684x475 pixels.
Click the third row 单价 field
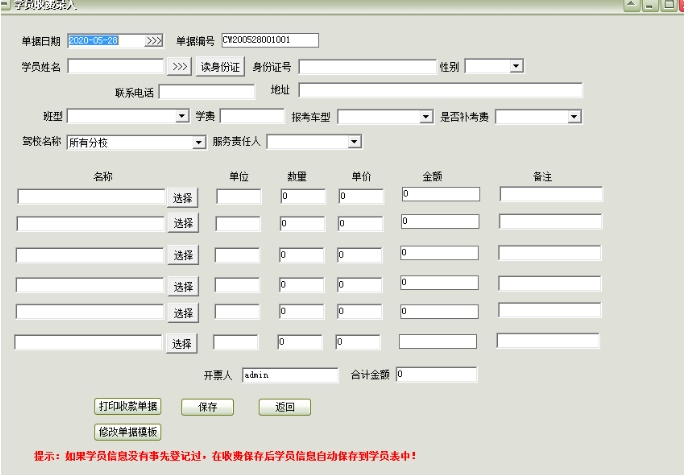coord(360,255)
